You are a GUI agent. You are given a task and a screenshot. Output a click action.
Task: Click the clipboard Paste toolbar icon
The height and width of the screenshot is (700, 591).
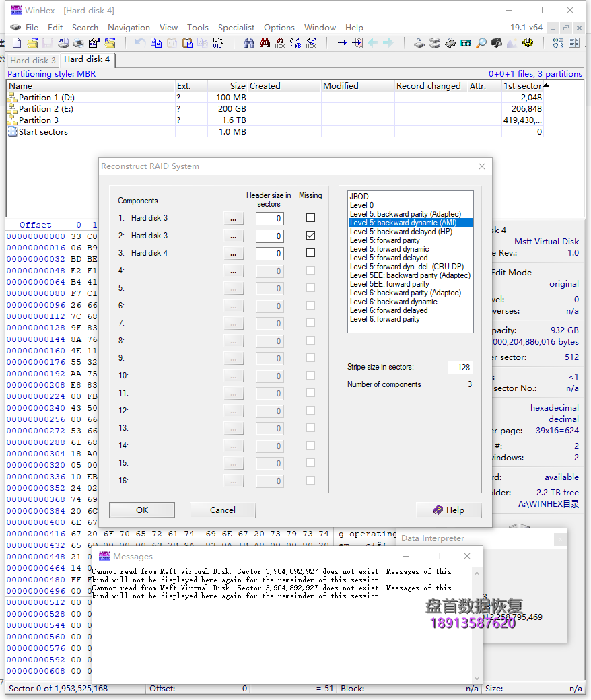tap(188, 43)
